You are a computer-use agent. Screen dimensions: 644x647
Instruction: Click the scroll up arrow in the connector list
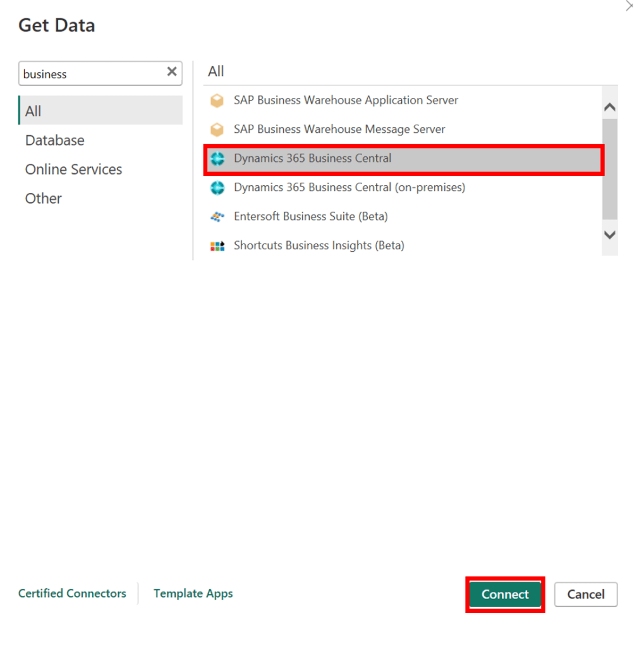(x=609, y=108)
